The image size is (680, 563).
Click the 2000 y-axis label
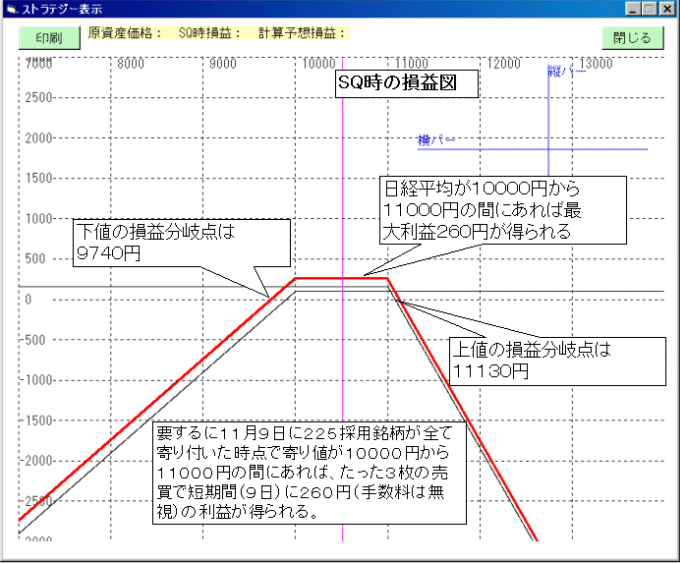pyautogui.click(x=39, y=138)
